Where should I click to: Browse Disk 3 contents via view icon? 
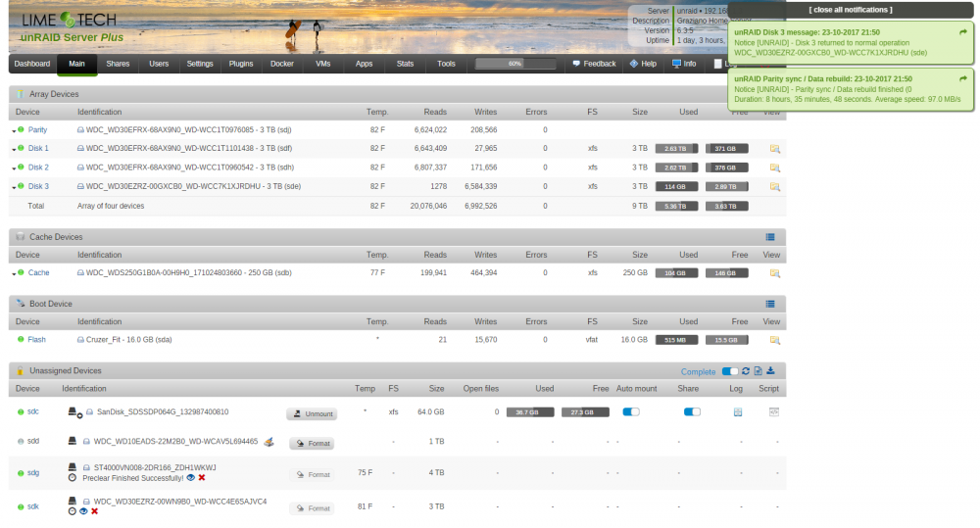click(x=774, y=186)
